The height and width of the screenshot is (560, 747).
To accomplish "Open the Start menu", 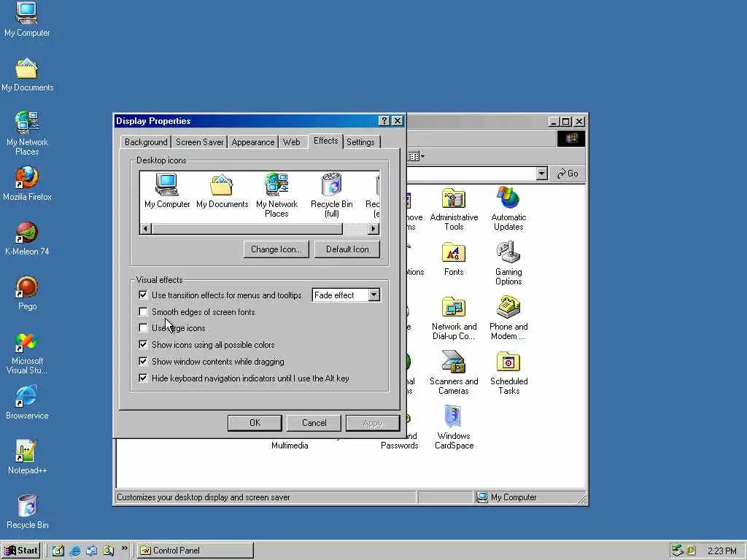I will (x=20, y=551).
